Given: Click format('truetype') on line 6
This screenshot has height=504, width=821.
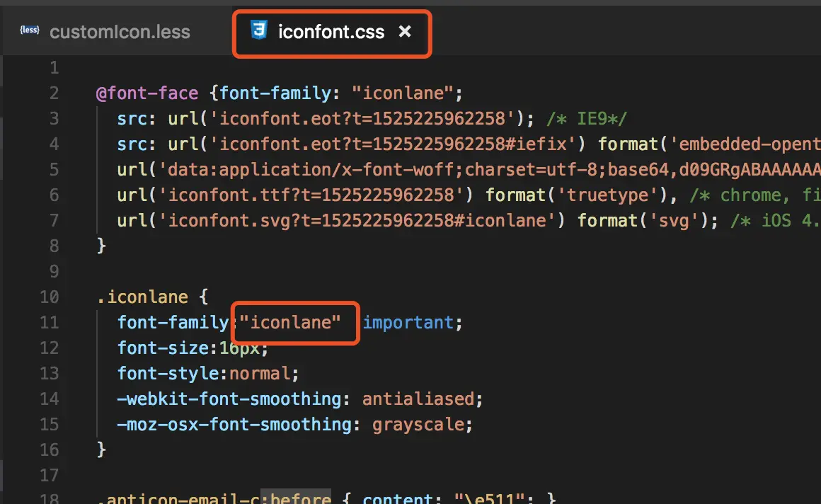Looking at the screenshot, I should 576,195.
